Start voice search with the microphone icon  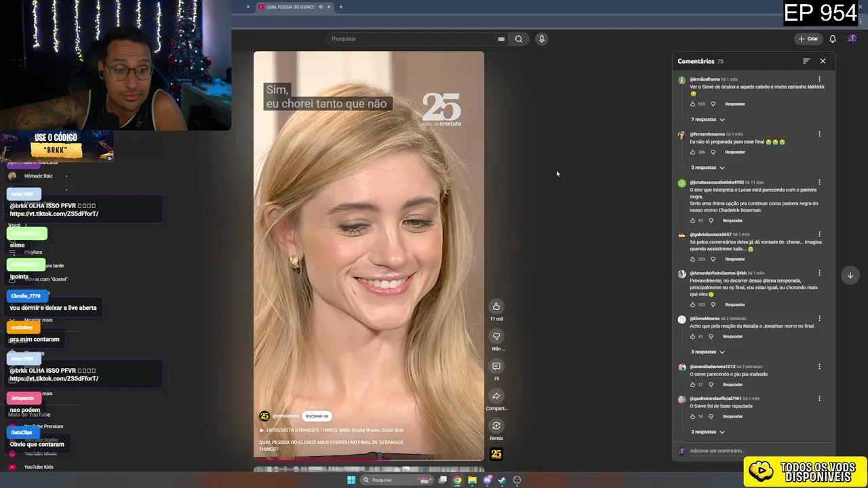point(541,39)
